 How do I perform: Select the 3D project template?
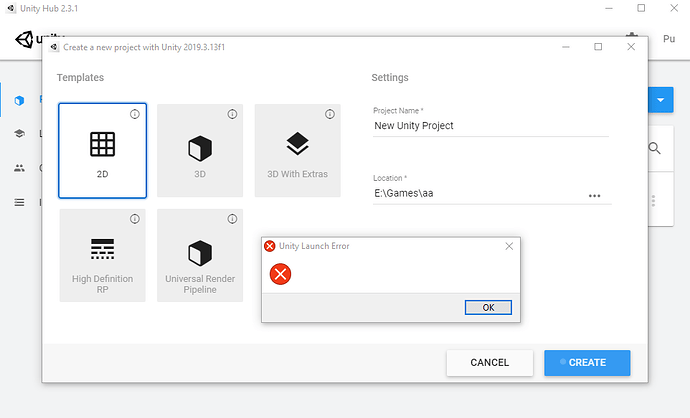tap(200, 150)
